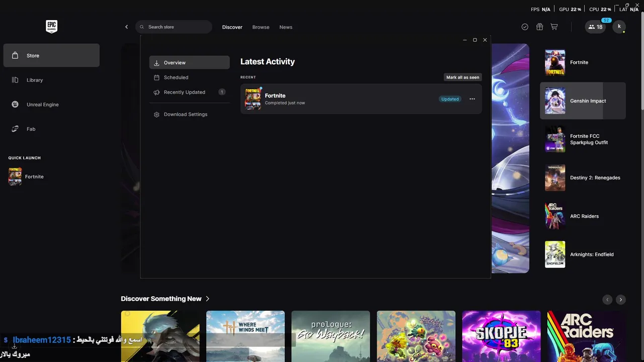Select Fortnite FCC Sparkplug Outfit
Image resolution: width=644 pixels, height=362 pixels.
(x=583, y=139)
